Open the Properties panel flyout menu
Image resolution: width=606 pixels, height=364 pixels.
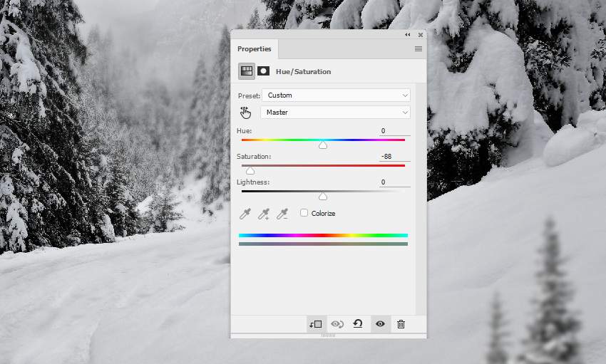418,49
